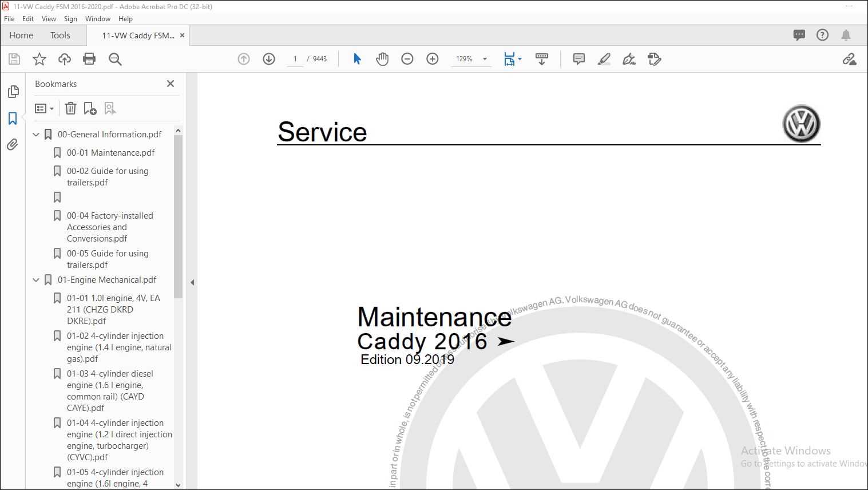Share a link to the file
868x490 pixels.
click(x=849, y=59)
